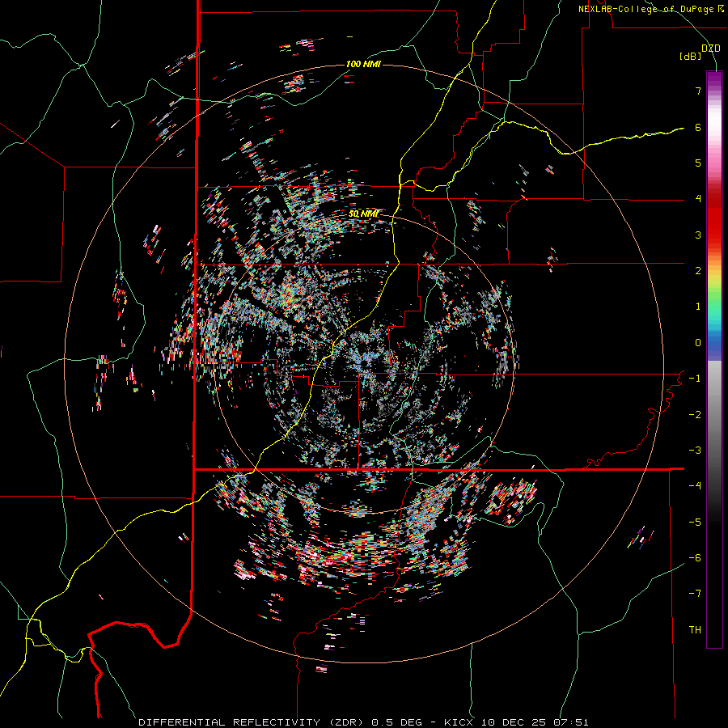Click the 0 dB label on color scale

pos(698,343)
